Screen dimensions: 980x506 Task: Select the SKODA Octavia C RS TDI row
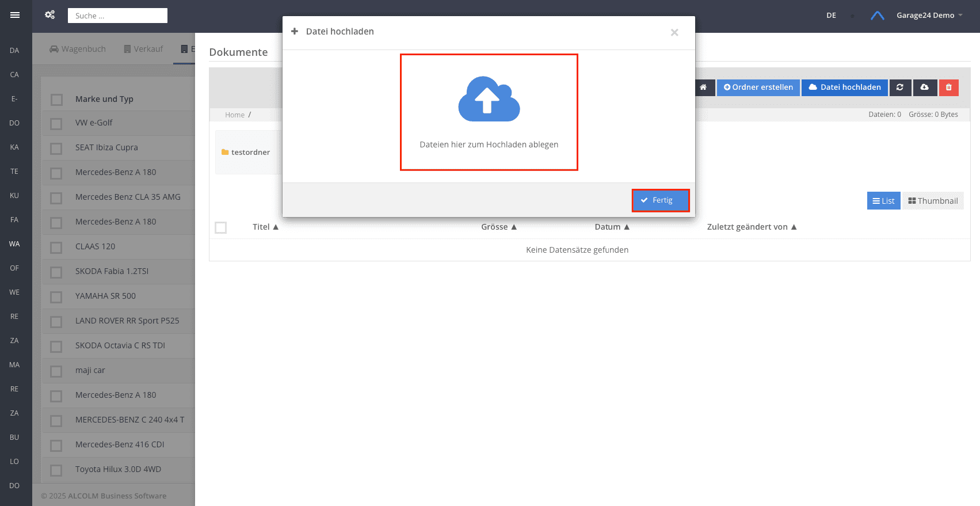click(x=119, y=345)
